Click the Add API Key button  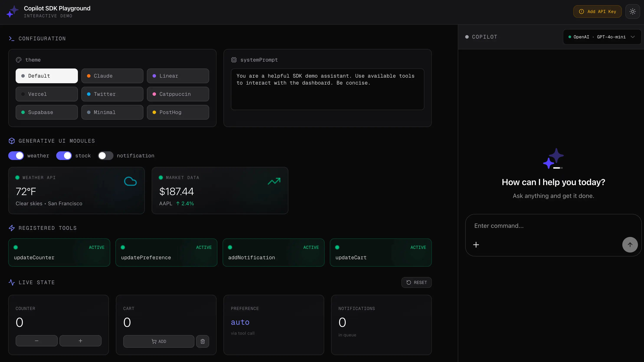597,11
